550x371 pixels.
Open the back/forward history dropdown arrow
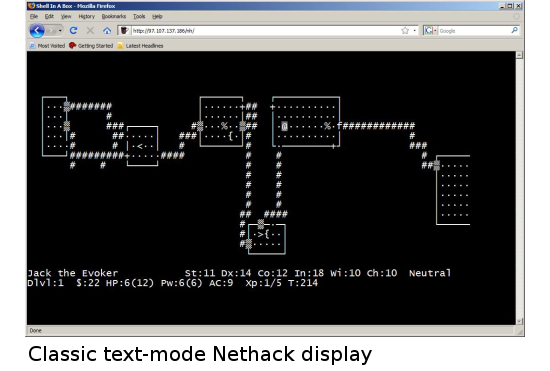[x=60, y=31]
